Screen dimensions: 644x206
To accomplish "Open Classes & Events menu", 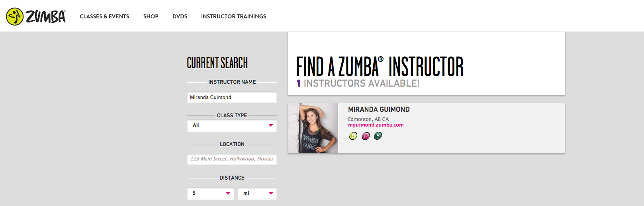I will [104, 16].
